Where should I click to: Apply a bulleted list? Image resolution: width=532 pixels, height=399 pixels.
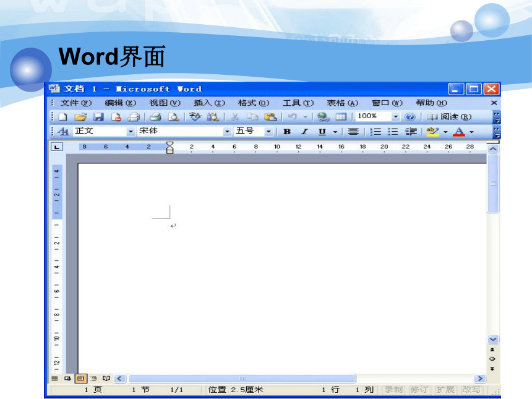tap(393, 132)
